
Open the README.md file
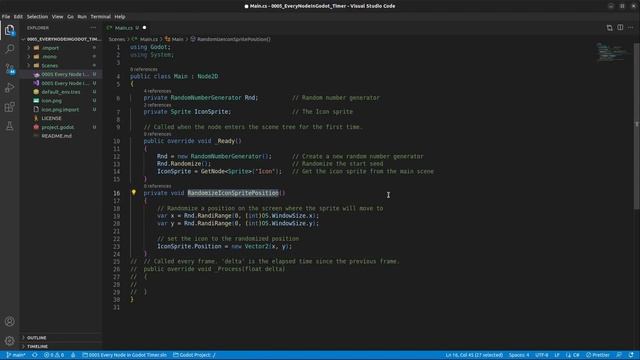(x=61, y=136)
